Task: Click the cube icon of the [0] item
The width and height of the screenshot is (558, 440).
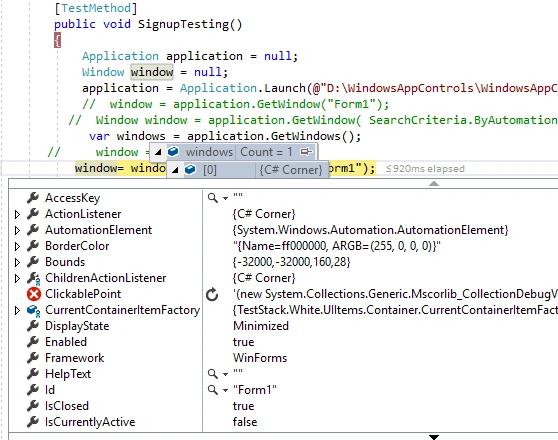Action: [190, 169]
